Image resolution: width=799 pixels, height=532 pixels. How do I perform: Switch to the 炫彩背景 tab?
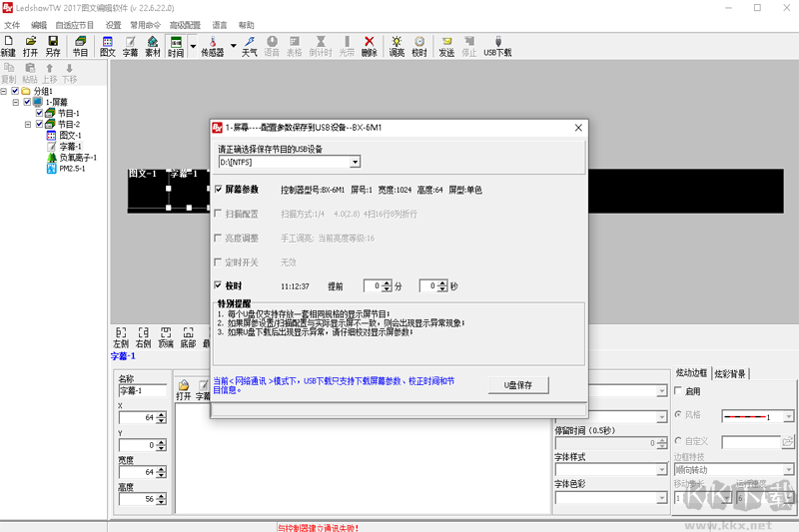(x=730, y=374)
